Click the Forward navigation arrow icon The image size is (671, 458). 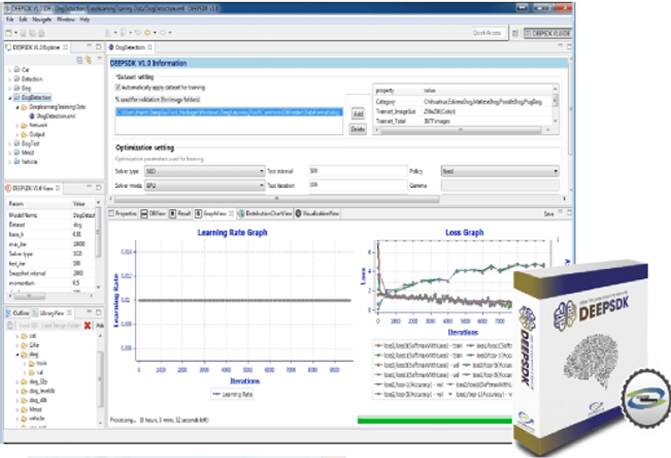(x=163, y=33)
